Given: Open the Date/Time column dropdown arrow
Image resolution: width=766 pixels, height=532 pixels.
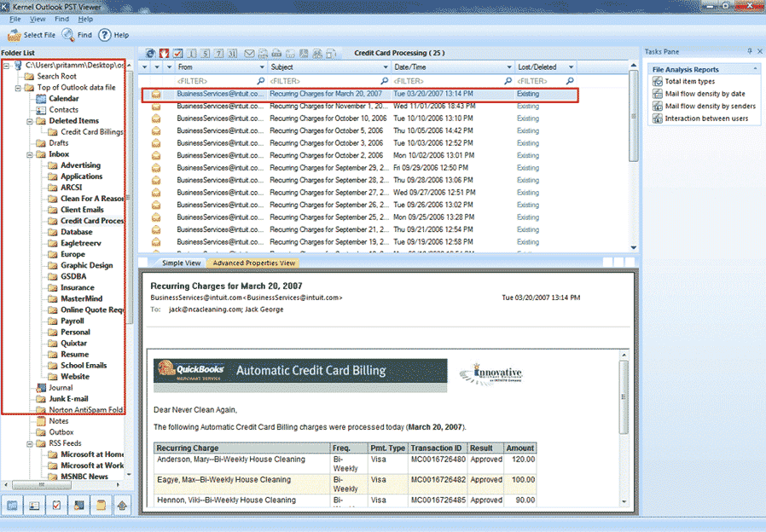Looking at the screenshot, I should tap(509, 66).
